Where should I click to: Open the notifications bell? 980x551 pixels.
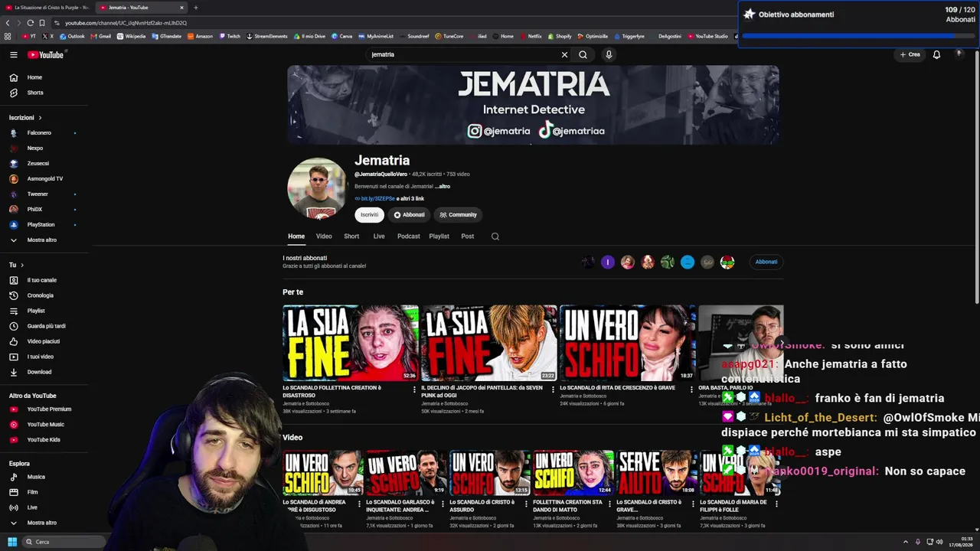pyautogui.click(x=936, y=54)
